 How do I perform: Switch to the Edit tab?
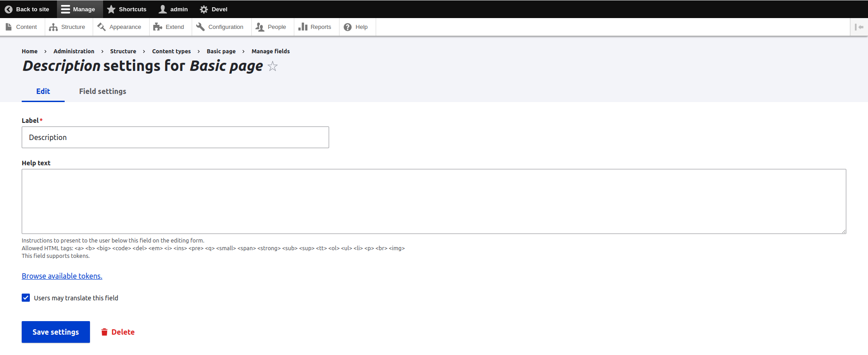click(x=43, y=91)
